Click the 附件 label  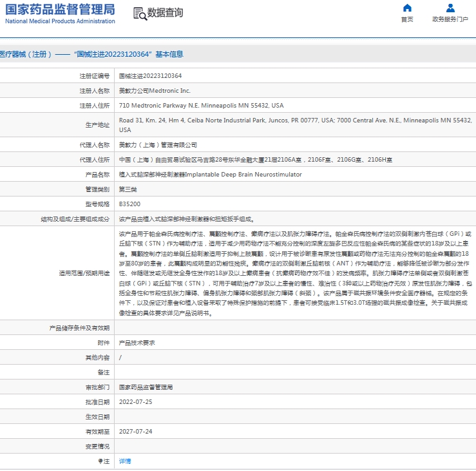(x=104, y=343)
